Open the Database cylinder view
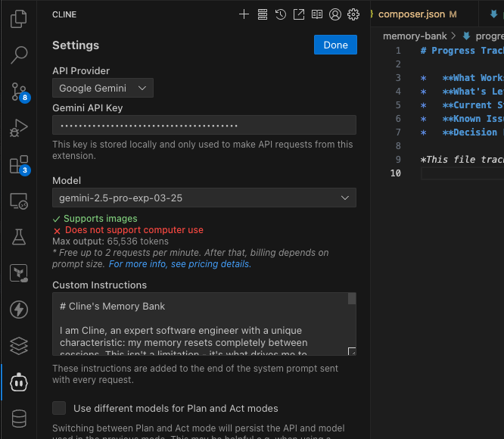Image resolution: width=504 pixels, height=439 pixels. pos(19,419)
